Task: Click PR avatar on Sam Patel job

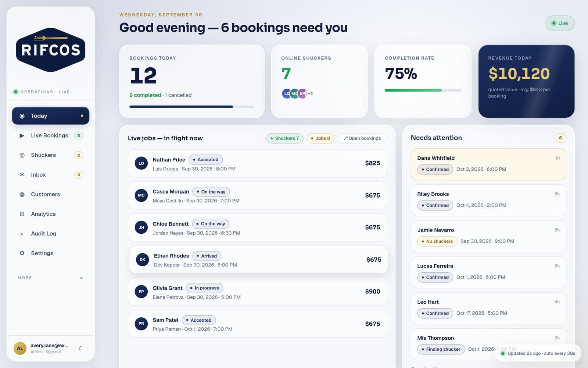Action: [x=141, y=324]
